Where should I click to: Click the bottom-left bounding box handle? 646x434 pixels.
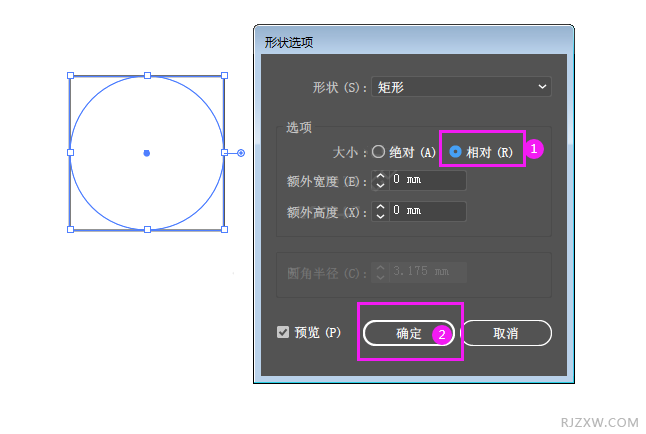click(x=70, y=229)
